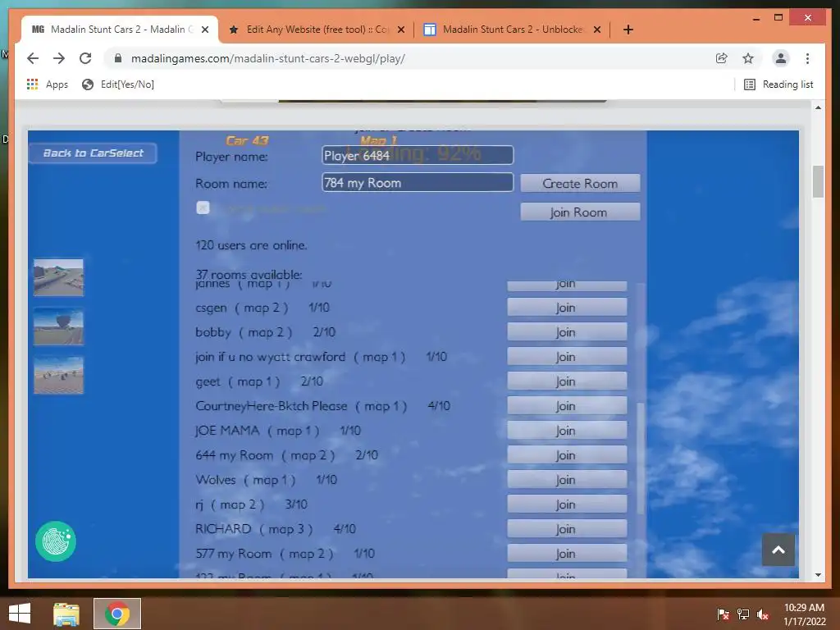The image size is (840, 630).
Task: Join the csgen room
Action: [x=567, y=308]
